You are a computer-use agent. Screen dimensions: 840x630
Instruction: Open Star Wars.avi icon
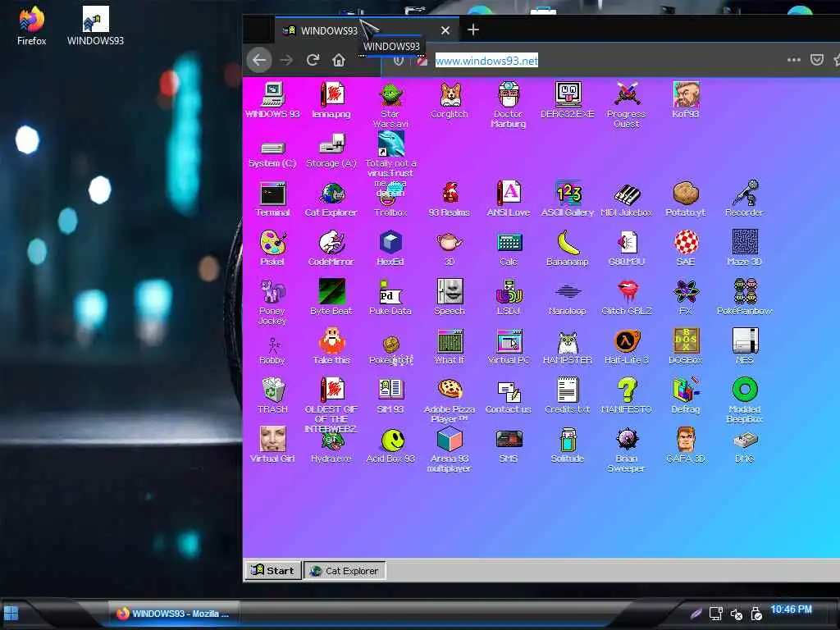(x=390, y=95)
